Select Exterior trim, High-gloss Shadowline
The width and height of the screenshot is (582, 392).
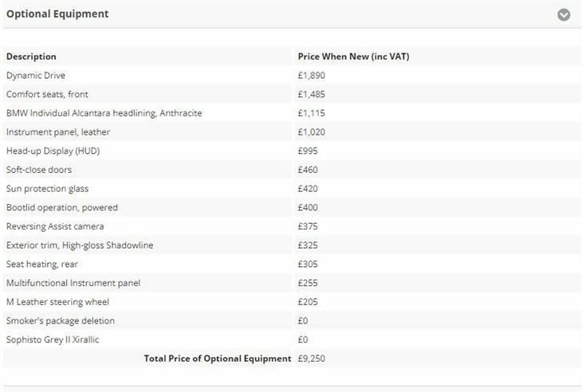(80, 245)
